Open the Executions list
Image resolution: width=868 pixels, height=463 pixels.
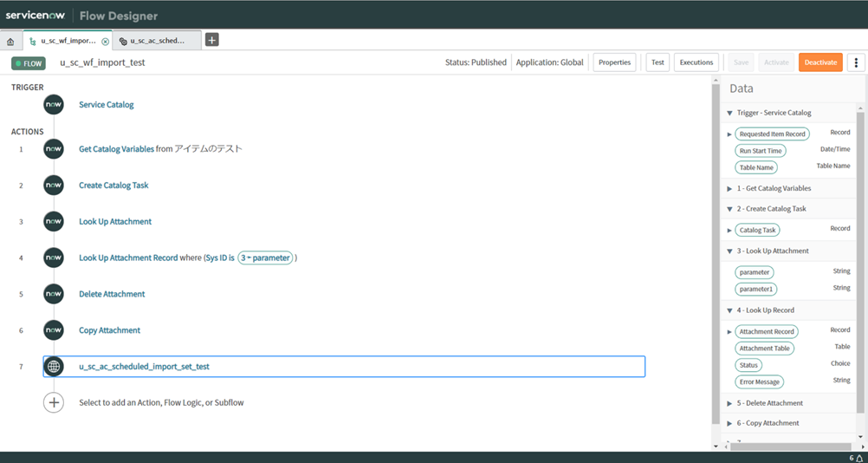[696, 62]
